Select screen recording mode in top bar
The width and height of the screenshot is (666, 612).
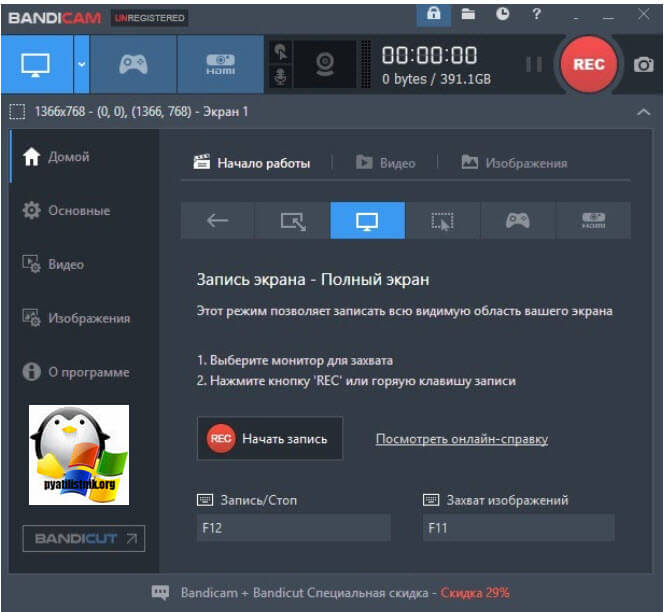tap(37, 64)
